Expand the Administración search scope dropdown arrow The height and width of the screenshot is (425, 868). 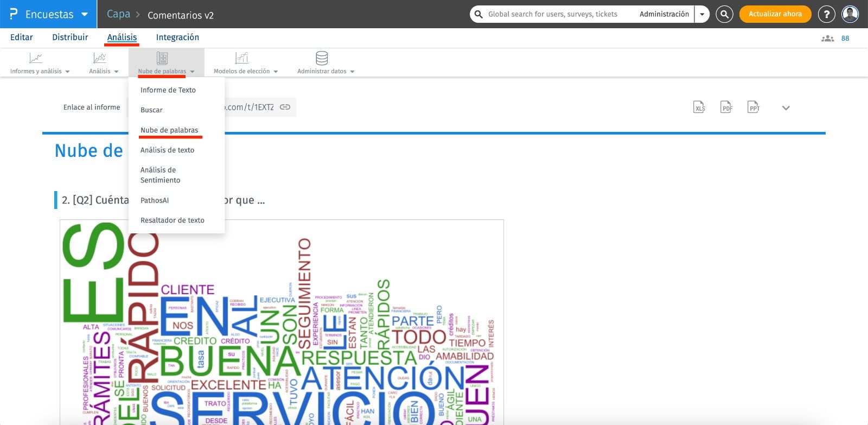point(702,14)
